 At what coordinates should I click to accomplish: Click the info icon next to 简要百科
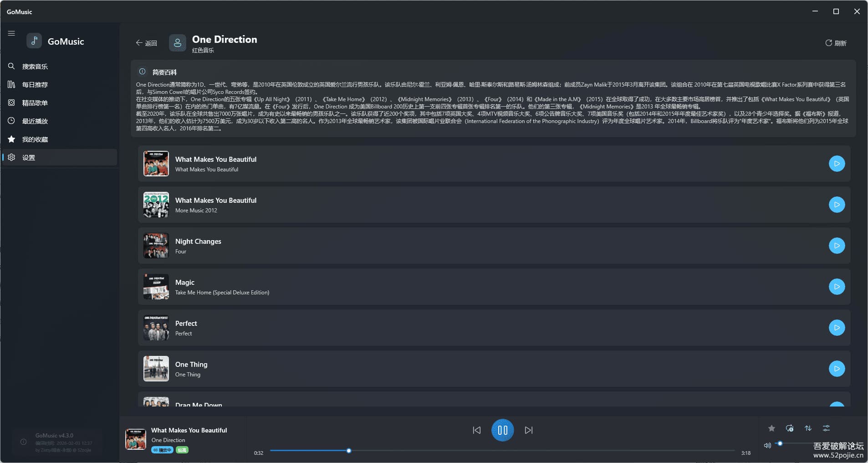point(142,72)
